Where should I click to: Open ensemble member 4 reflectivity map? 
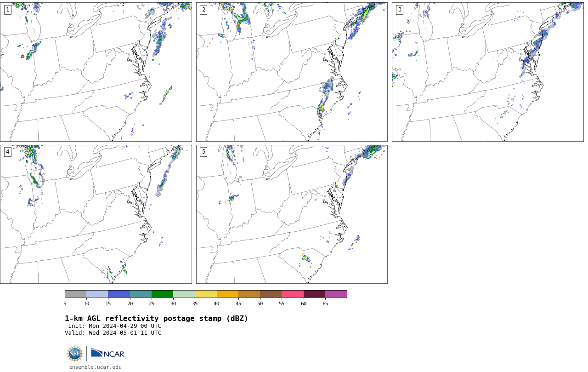96,214
